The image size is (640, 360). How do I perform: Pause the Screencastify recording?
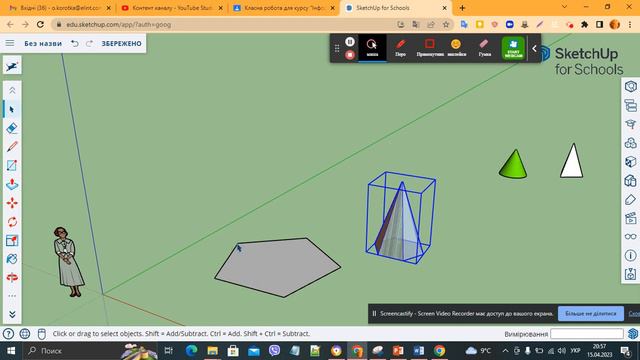350,42
